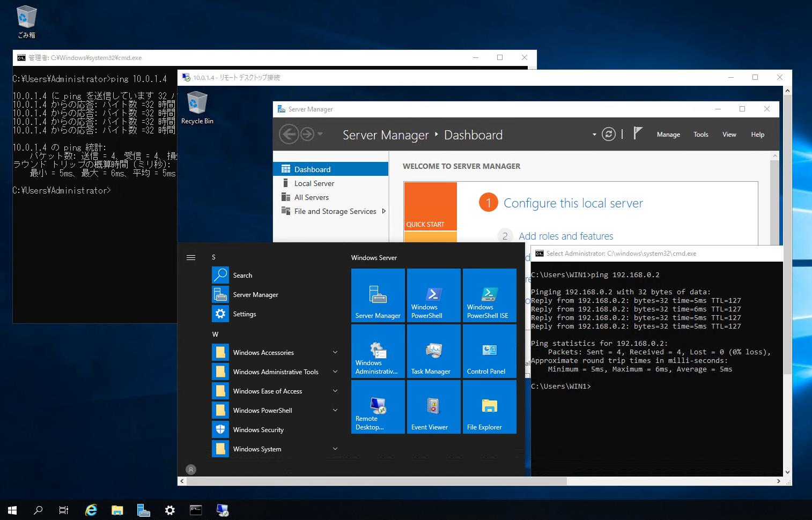Viewport: 812px width, 520px height.
Task: Select All Servers in the sidebar
Action: click(x=330, y=197)
